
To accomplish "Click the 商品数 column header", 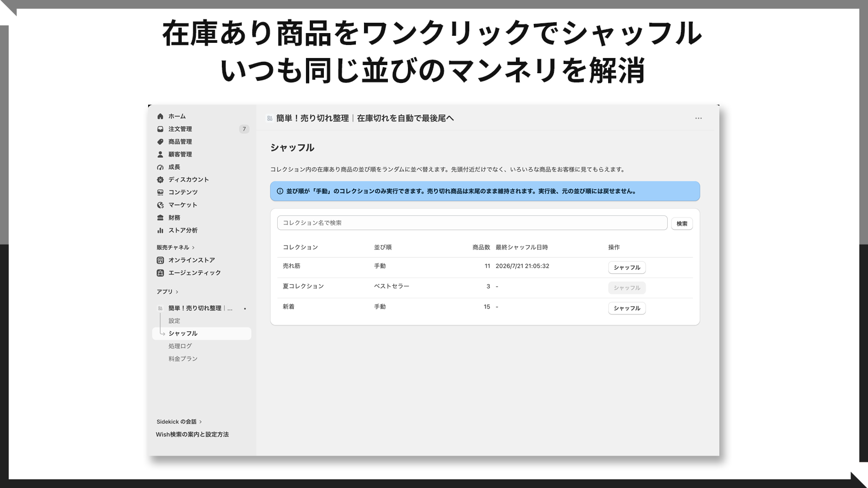I will [481, 247].
